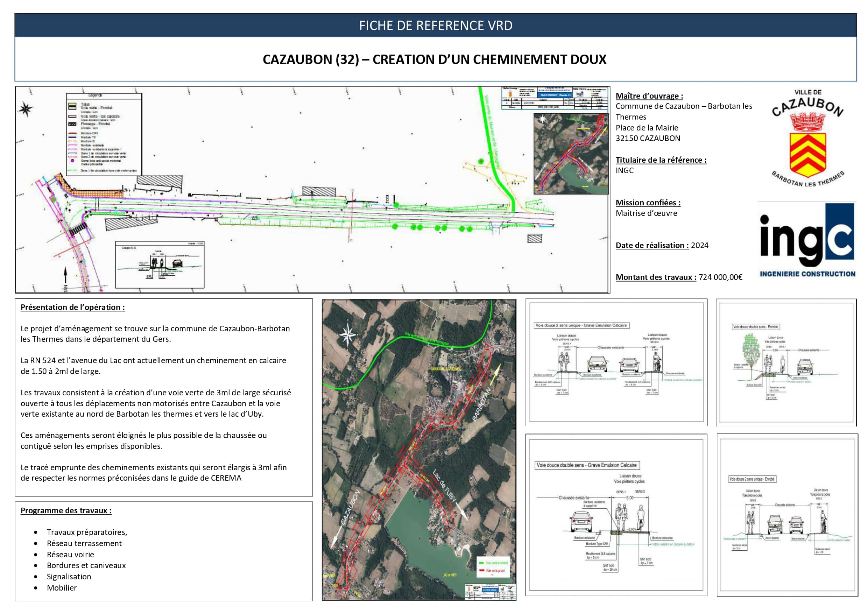The width and height of the screenshot is (868, 614).
Task: Open the small aerial inset thumbnail on the plan
Action: coord(571,154)
